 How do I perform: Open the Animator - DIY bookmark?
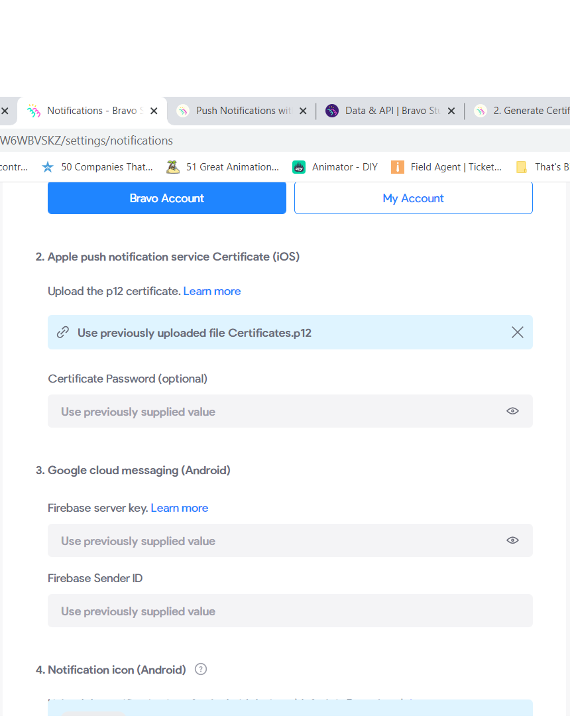point(335,167)
